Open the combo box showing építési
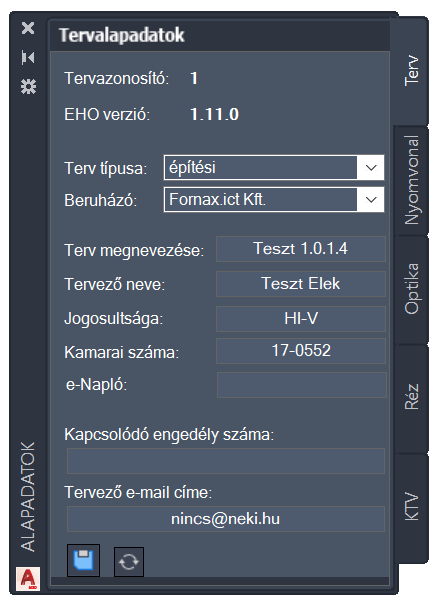Screen dimensions: 447x603 point(274,168)
